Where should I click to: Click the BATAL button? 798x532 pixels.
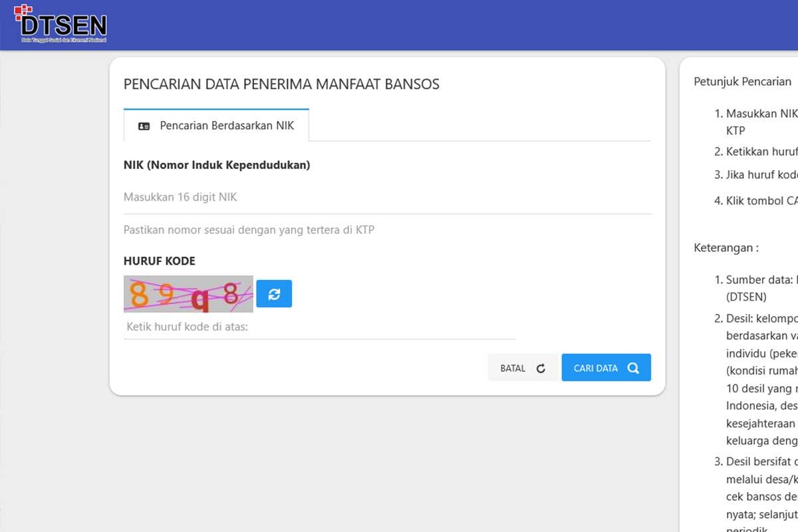tap(523, 368)
